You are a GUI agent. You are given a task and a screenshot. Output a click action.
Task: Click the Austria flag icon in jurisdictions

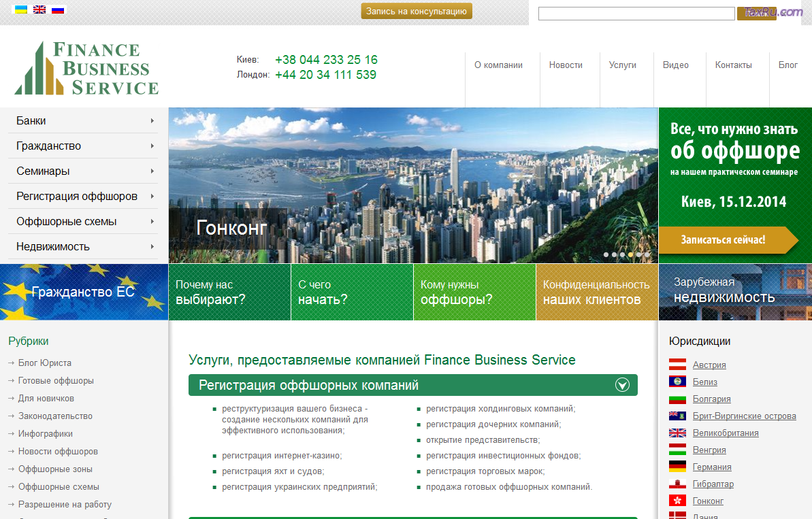677,365
